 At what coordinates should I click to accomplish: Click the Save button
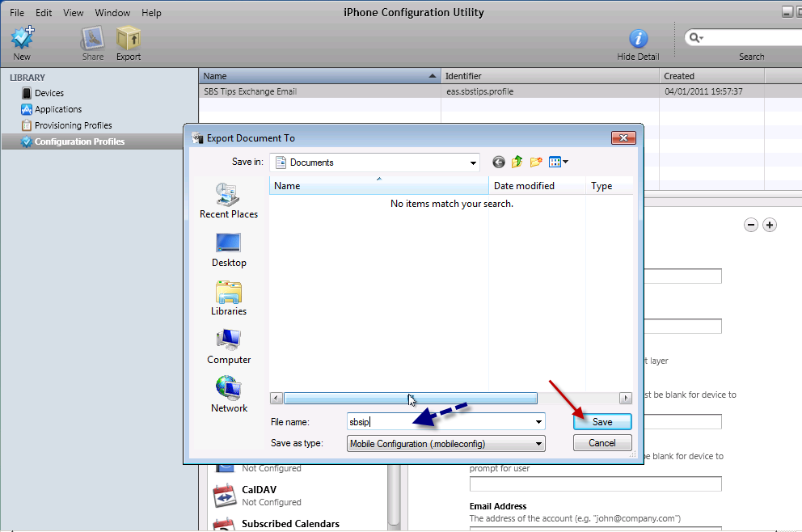601,421
